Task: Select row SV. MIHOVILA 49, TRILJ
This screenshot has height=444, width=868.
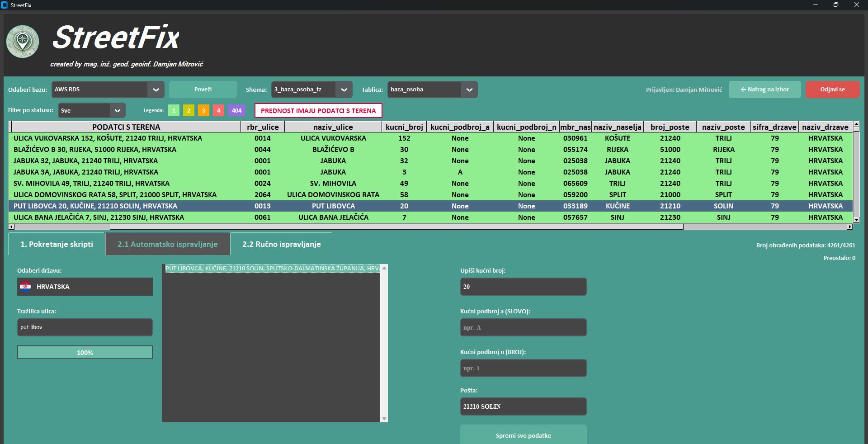Action: 430,184
